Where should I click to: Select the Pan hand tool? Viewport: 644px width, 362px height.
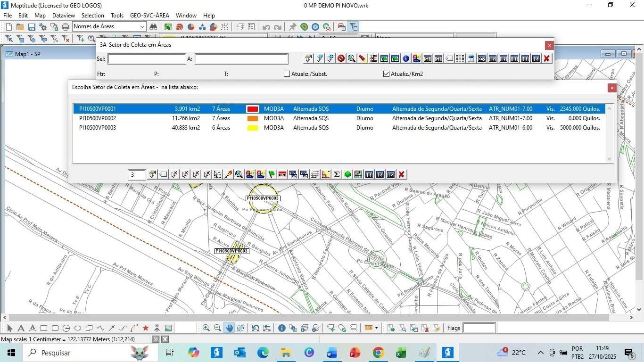tap(229, 328)
